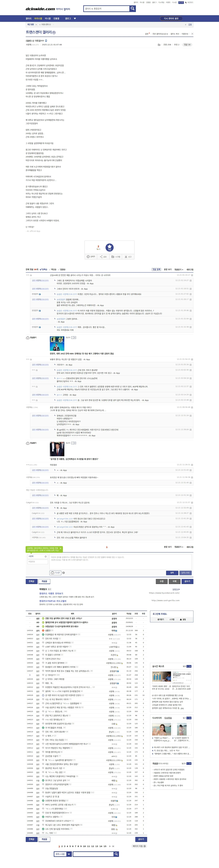Switch to 전체글 tab below comment form

click(x=31, y=581)
